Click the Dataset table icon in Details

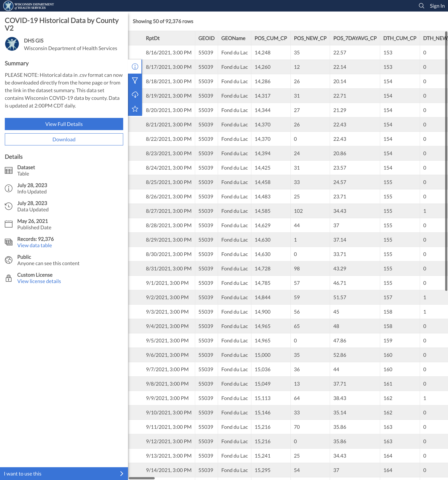[9, 170]
